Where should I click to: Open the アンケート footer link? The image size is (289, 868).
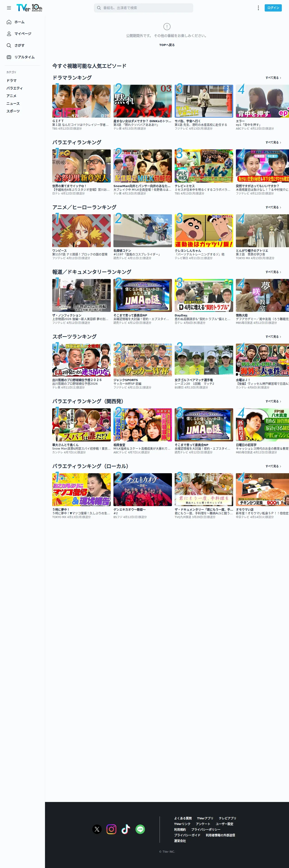(203, 824)
